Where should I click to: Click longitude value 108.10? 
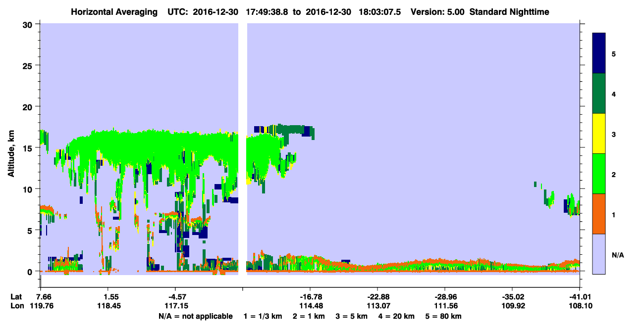click(581, 306)
